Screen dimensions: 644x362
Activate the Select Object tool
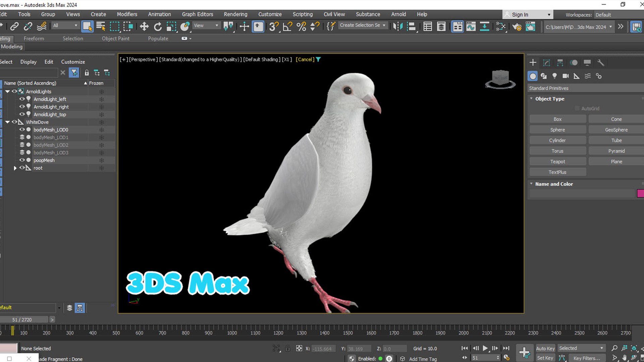87,26
